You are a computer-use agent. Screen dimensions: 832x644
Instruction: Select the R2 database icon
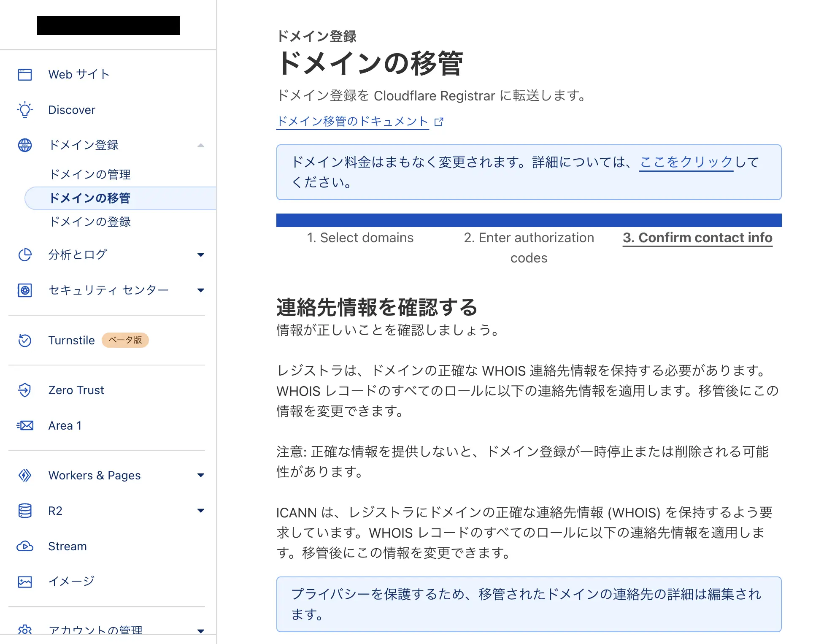click(25, 511)
